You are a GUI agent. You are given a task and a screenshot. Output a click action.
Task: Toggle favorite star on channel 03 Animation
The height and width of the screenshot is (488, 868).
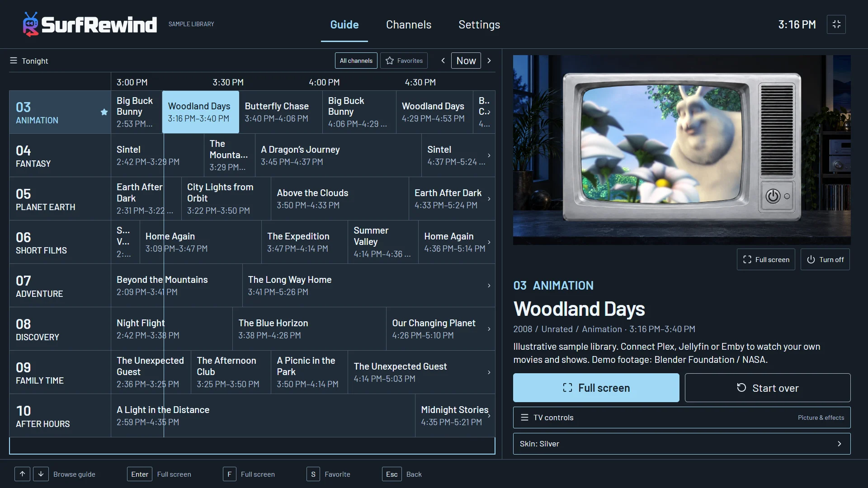(x=104, y=112)
